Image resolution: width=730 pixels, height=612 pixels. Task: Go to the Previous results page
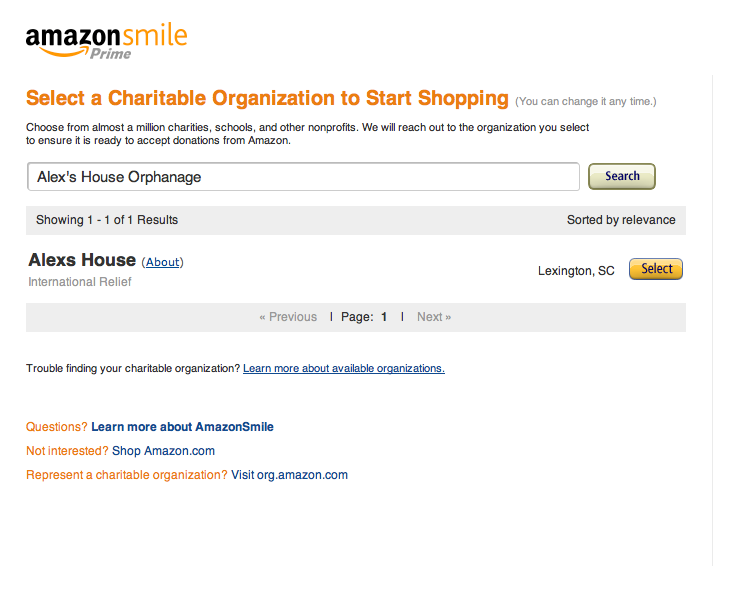click(288, 317)
